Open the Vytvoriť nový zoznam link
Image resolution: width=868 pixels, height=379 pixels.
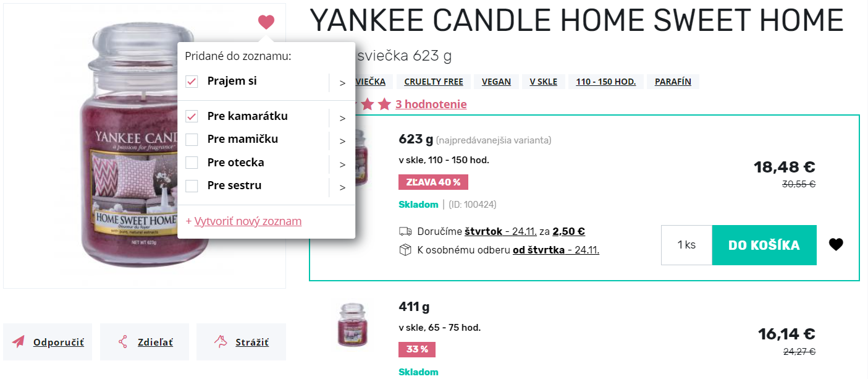click(248, 221)
